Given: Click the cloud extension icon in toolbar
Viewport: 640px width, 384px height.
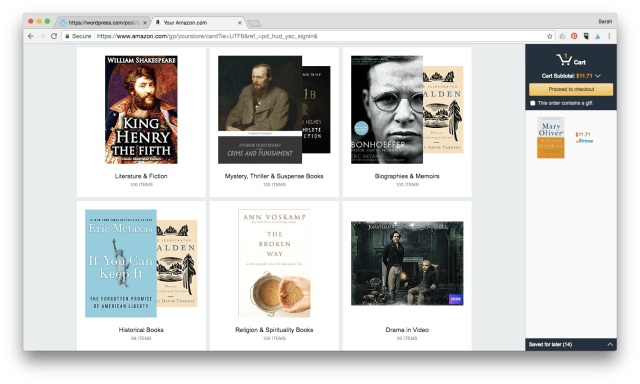Looking at the screenshot, I should (562, 36).
